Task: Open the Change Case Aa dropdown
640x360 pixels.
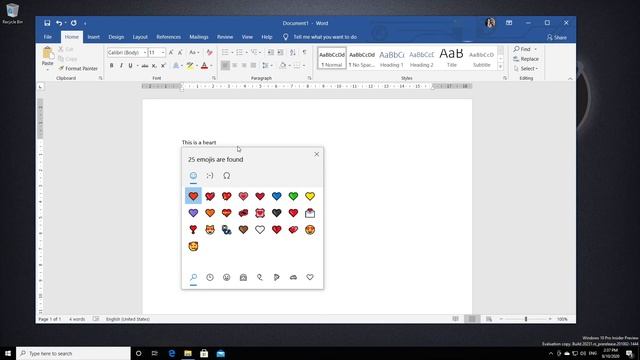Action: coord(194,52)
